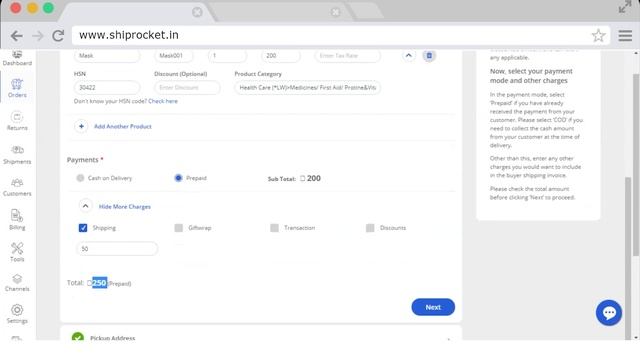Click the unit price field showing 200
The height and width of the screenshot is (360, 640).
coord(281,56)
